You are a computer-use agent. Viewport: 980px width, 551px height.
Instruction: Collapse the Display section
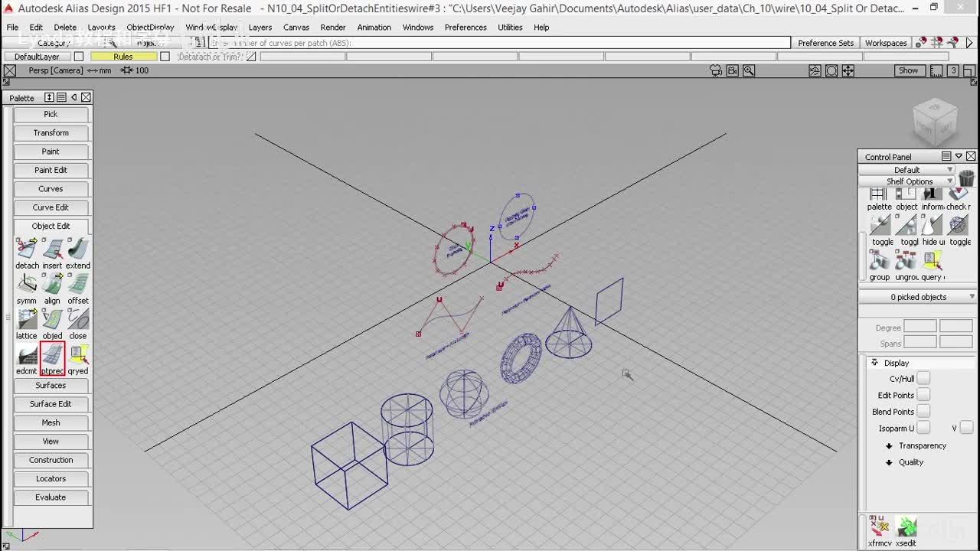click(874, 363)
